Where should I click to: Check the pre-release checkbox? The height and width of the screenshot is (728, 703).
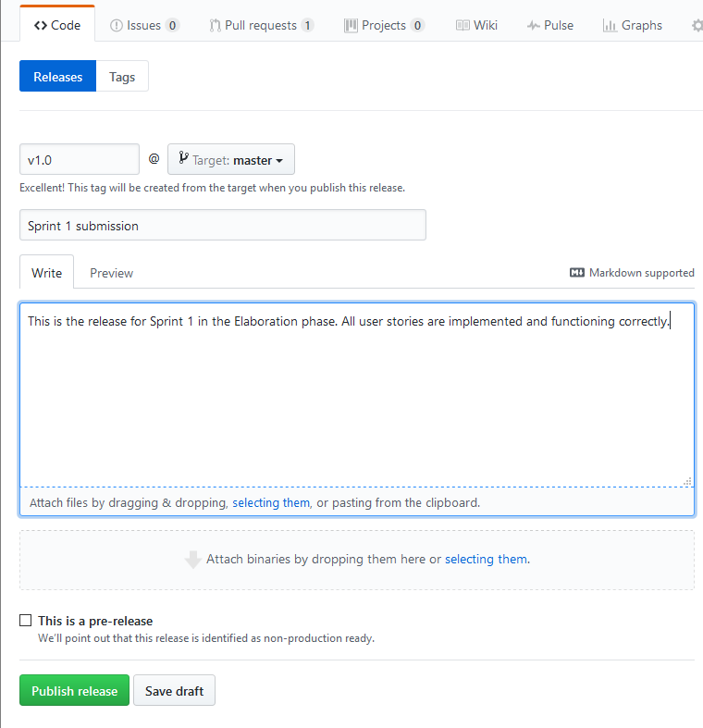[26, 621]
